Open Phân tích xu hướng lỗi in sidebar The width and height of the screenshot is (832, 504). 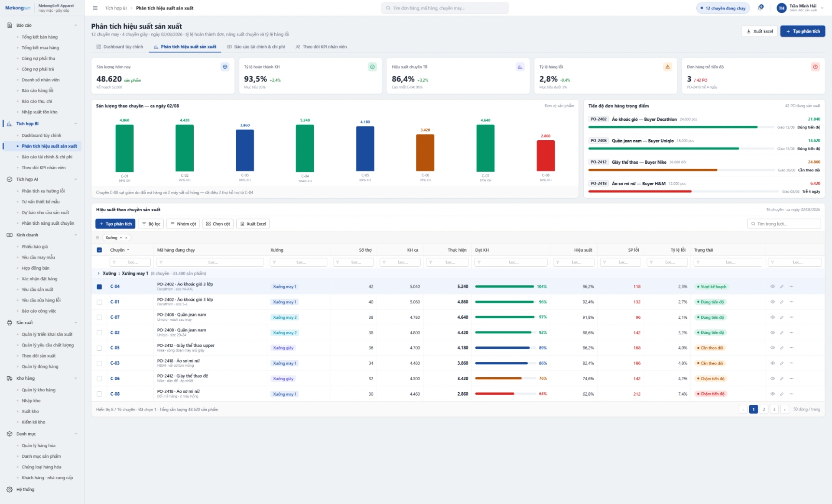point(43,191)
